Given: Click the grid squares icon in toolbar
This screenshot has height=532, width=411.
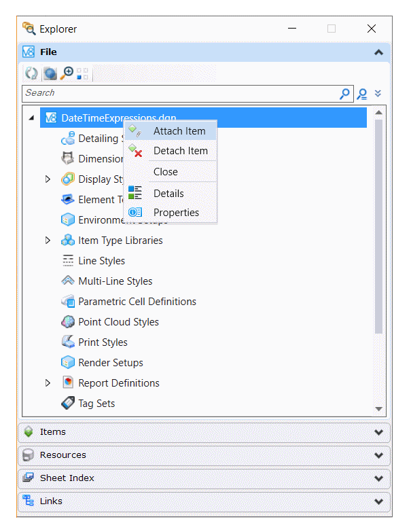Looking at the screenshot, I should pos(82,73).
